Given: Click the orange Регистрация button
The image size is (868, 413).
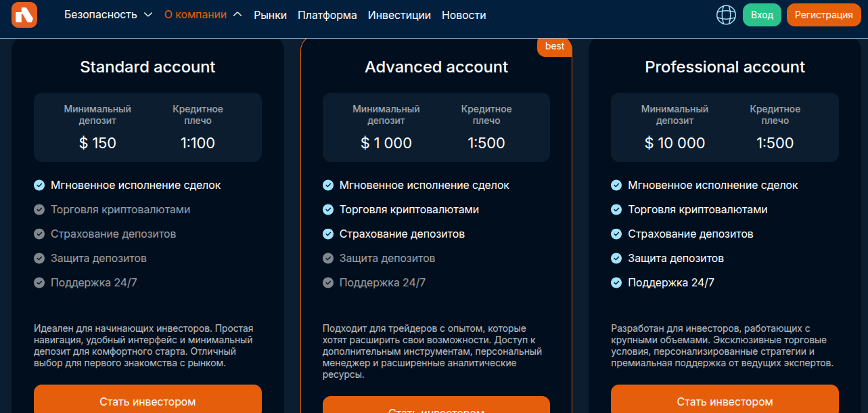Looking at the screenshot, I should coord(823,15).
